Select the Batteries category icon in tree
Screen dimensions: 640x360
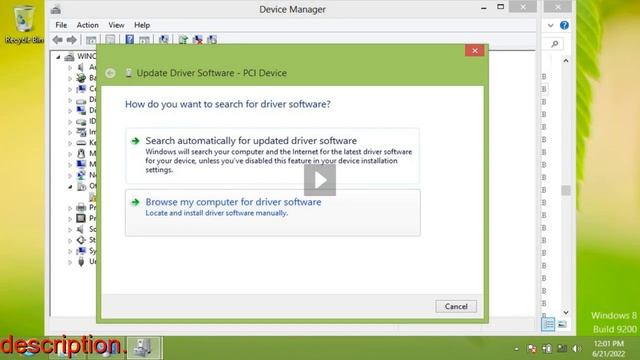click(81, 78)
